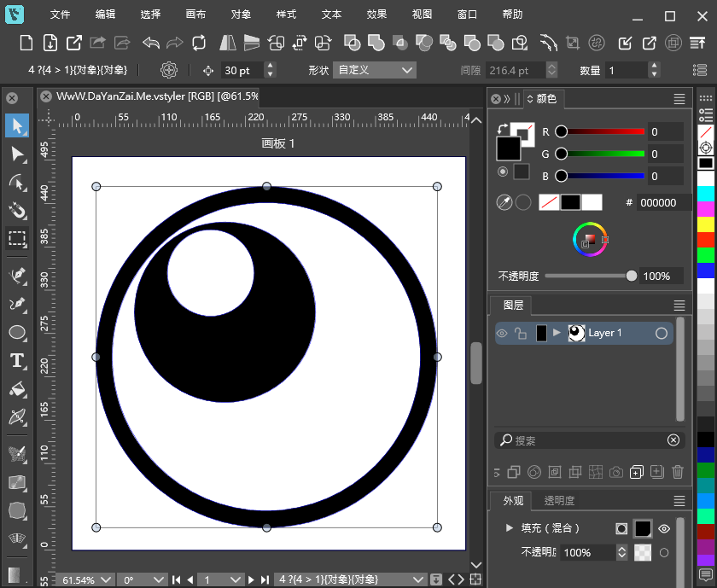Toggle the lock on Layer 1

[522, 333]
